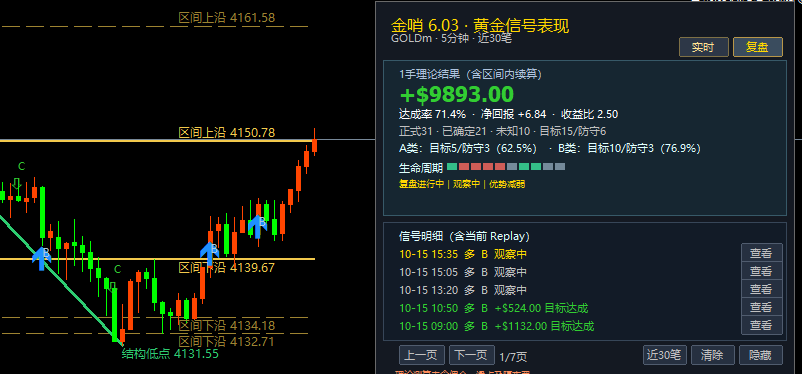
Task: Click the +$9893.00 result value
Action: click(456, 95)
